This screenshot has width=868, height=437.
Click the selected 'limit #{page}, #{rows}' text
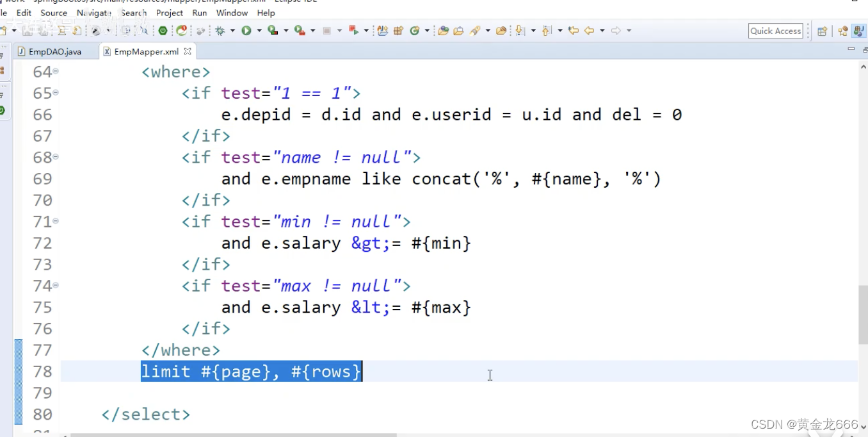click(252, 372)
